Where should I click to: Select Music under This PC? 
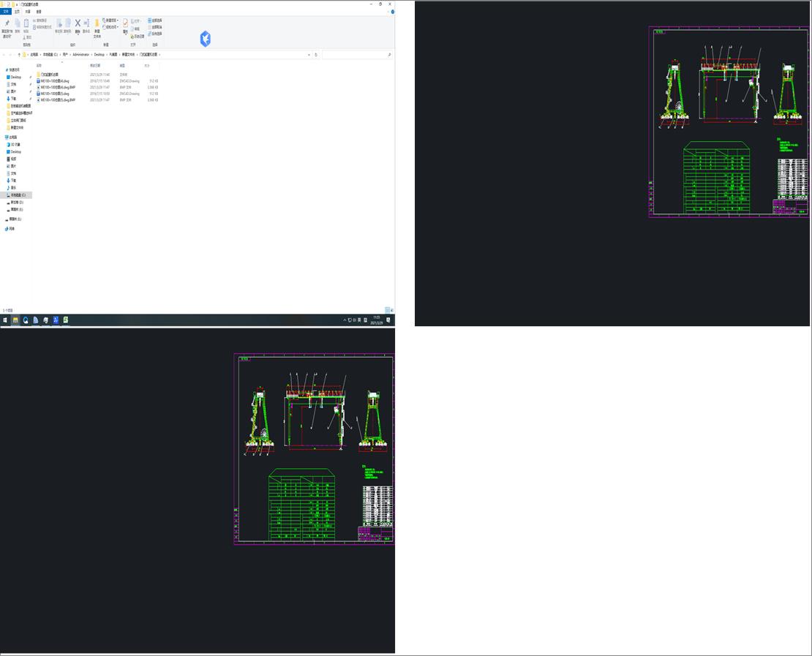[x=13, y=187]
